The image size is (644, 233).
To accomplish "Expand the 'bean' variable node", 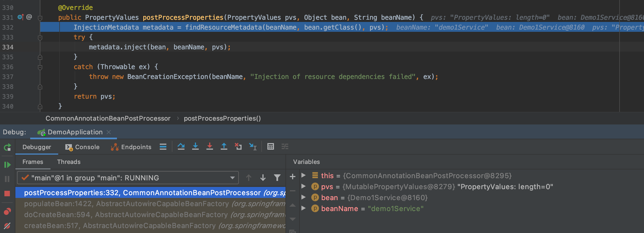I will pyautogui.click(x=303, y=197).
